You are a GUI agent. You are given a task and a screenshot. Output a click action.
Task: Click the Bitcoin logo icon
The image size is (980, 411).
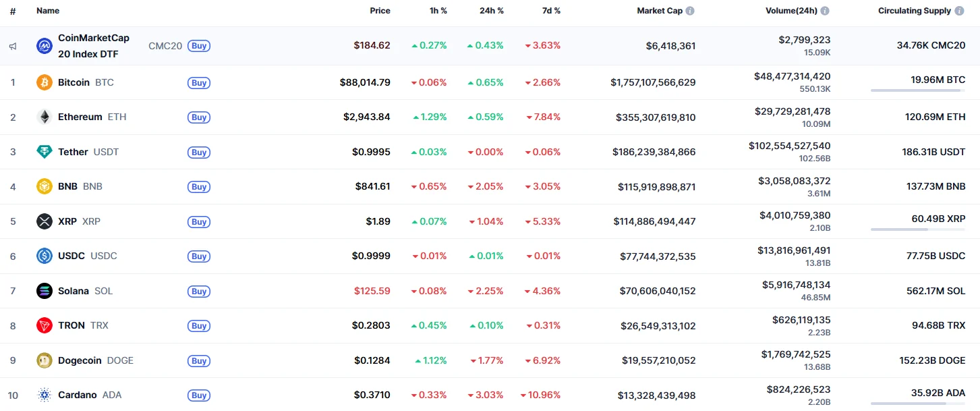[x=44, y=82]
